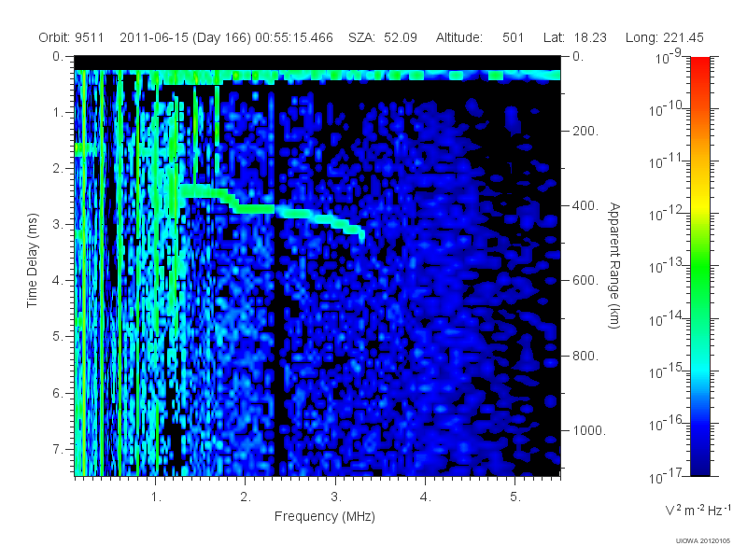Click the time delay tick '6.'
The width and height of the screenshot is (747, 560).
pos(58,393)
